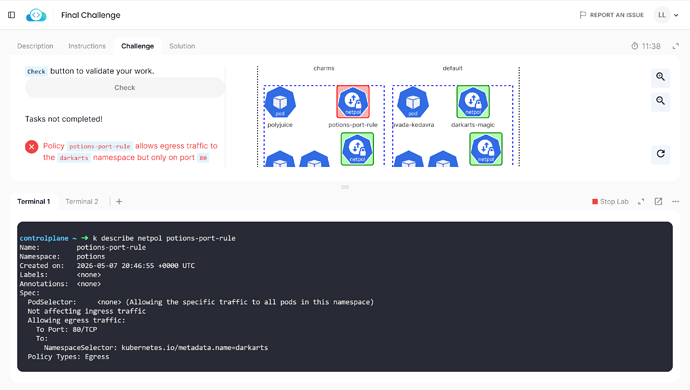Switch to the Instructions tab

coord(87,46)
